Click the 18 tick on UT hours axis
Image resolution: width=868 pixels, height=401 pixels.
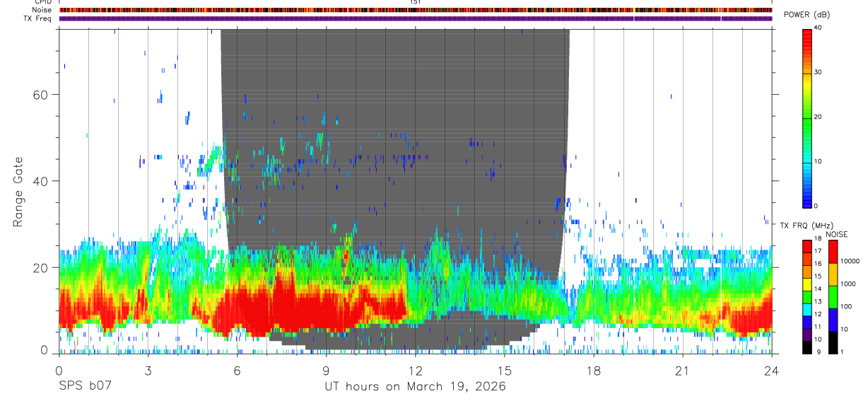click(593, 371)
